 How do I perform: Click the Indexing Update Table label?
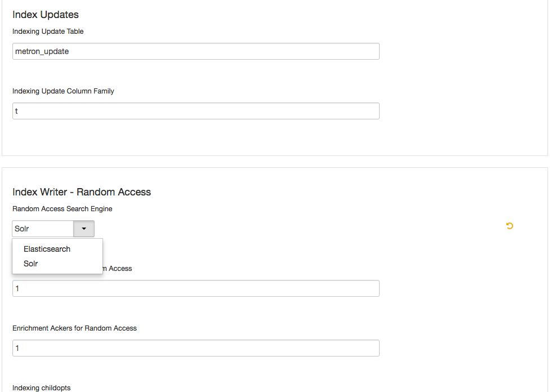coord(48,32)
